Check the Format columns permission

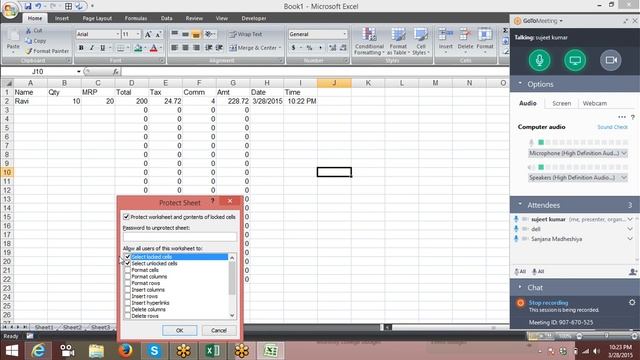tap(128, 276)
